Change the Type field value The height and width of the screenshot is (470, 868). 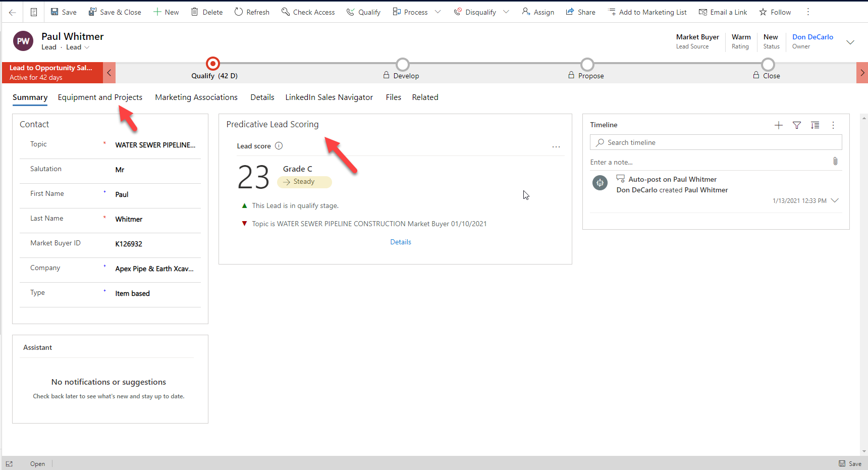tap(155, 293)
